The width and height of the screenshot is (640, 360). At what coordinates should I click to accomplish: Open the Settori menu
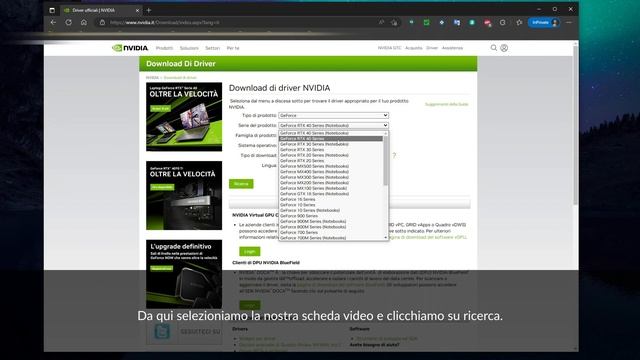212,48
